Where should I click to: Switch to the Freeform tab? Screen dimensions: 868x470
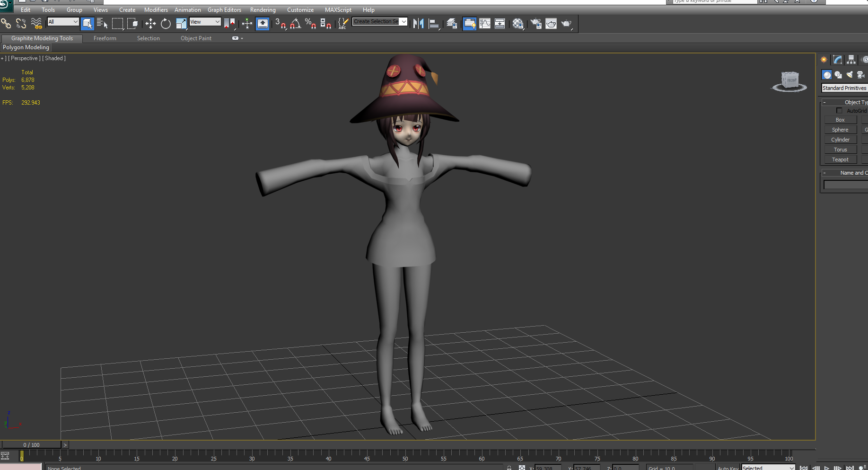click(105, 38)
